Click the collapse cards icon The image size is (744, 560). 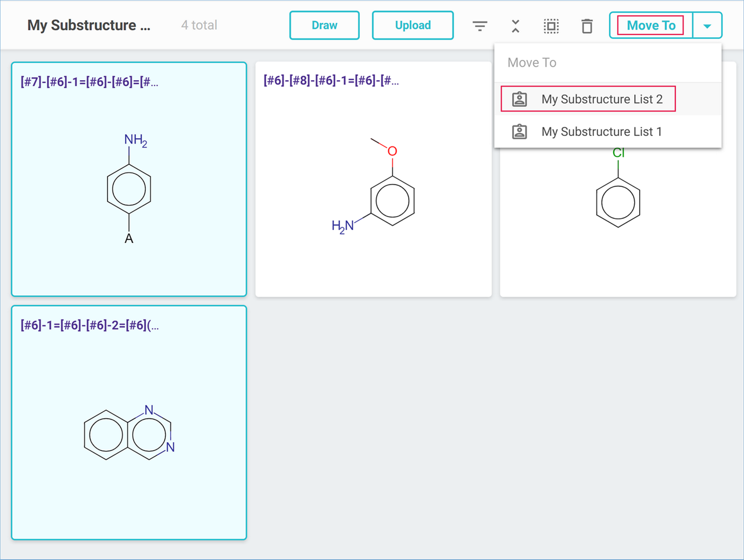click(516, 26)
